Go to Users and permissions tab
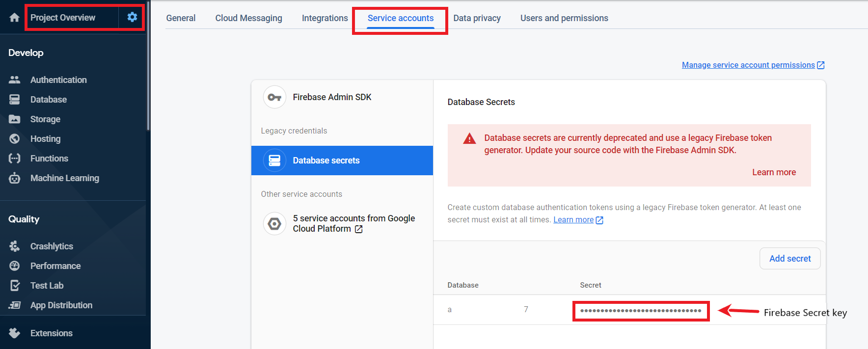Viewport: 868px width, 349px height. tap(564, 18)
